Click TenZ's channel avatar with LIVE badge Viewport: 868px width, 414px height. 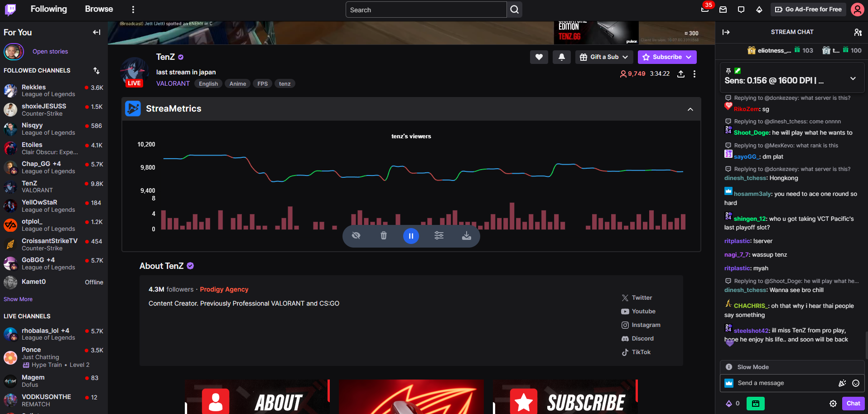click(x=135, y=72)
